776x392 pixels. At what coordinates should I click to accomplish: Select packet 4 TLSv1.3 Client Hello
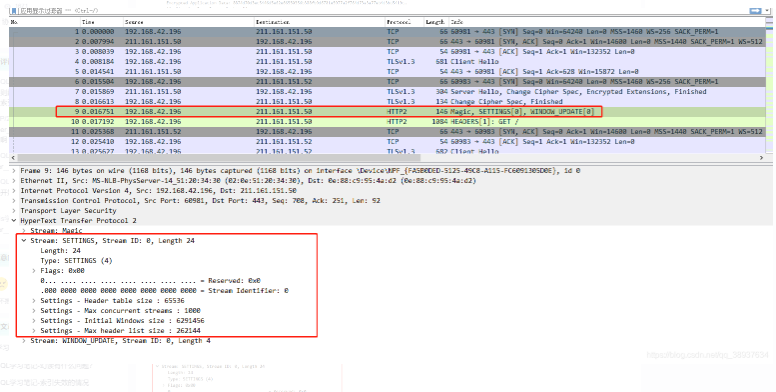click(387, 61)
